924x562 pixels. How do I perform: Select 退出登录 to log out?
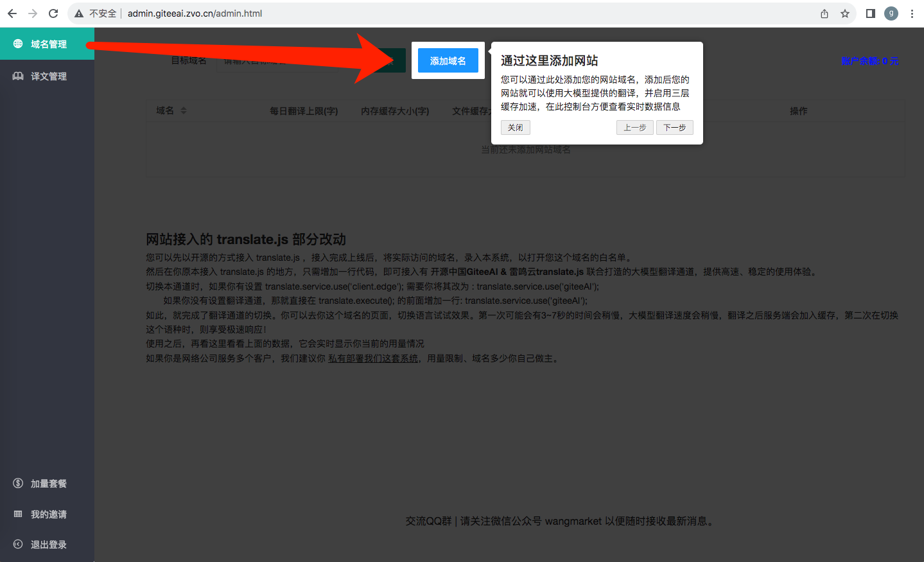47,544
